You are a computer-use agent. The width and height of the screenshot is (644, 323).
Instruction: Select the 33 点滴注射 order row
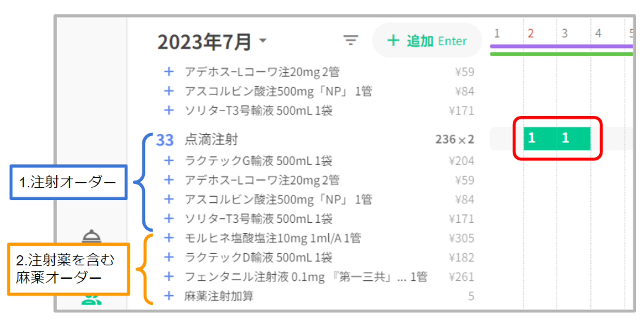click(211, 140)
